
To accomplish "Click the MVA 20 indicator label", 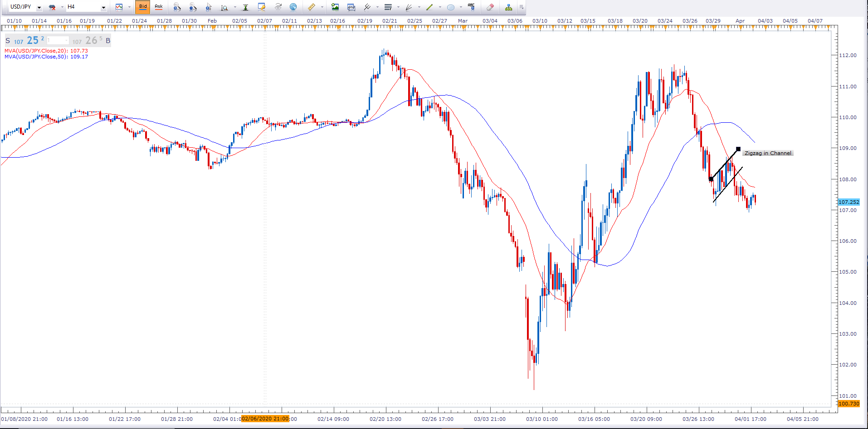I will pyautogui.click(x=46, y=51).
